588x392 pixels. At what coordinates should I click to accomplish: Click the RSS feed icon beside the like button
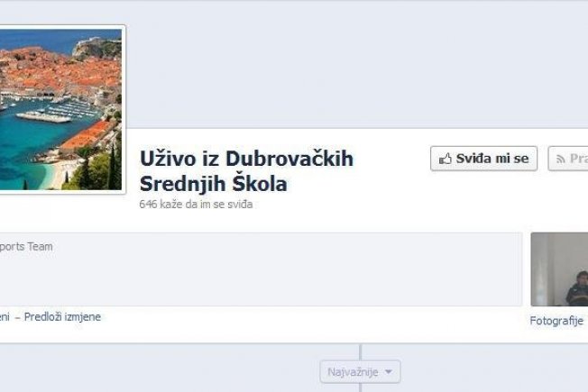[561, 160]
